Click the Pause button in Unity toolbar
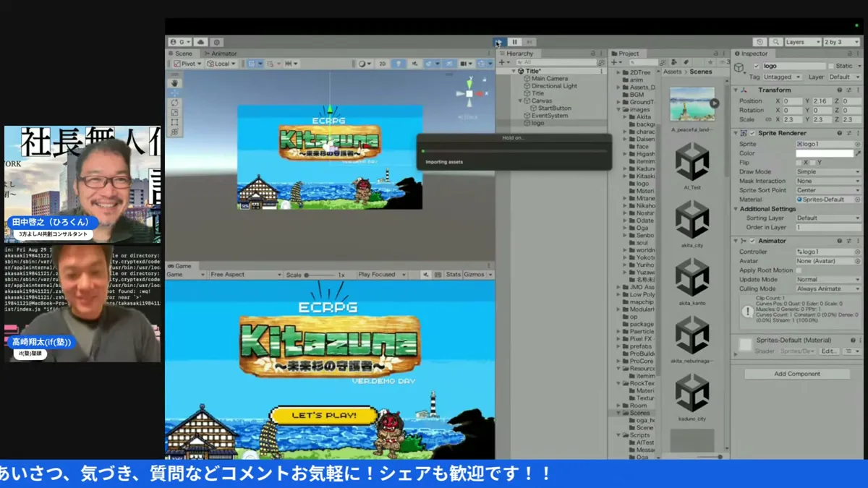 click(514, 42)
